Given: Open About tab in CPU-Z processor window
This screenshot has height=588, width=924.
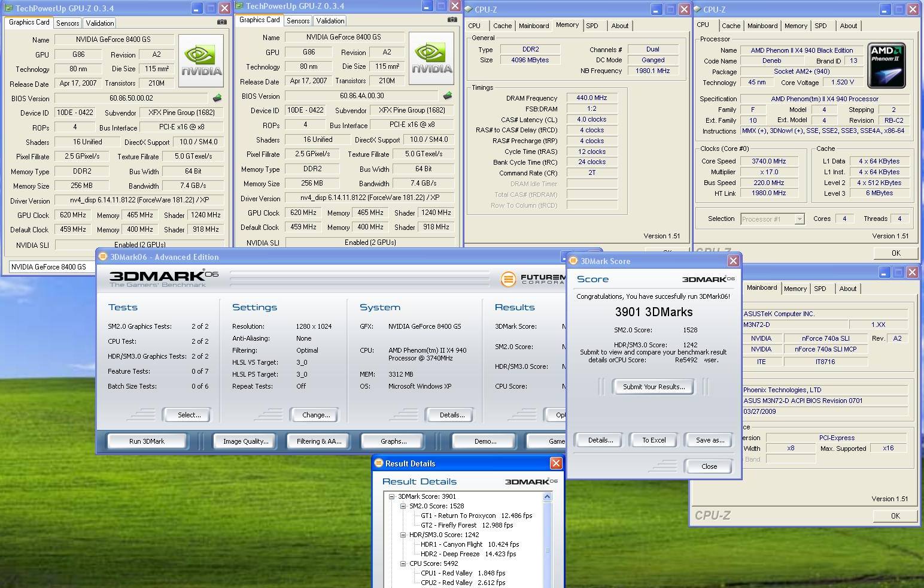Looking at the screenshot, I should (x=848, y=26).
